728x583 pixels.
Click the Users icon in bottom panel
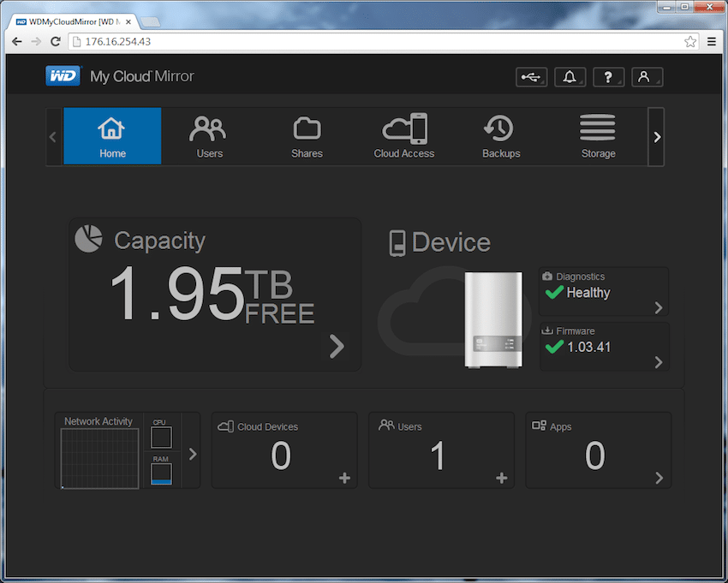click(x=386, y=425)
